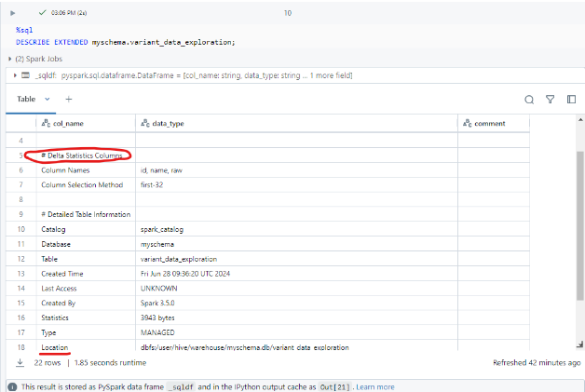This screenshot has width=585, height=392.
Task: Select the Table results tab
Action: click(26, 100)
